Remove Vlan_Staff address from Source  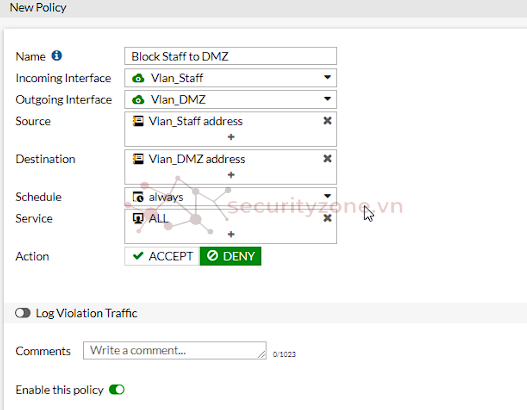(x=327, y=121)
